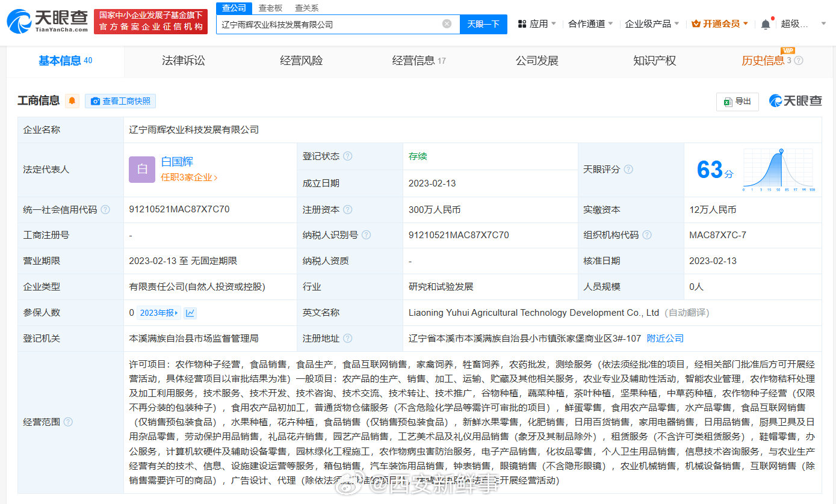Click the help icon next to 组织机构代码
This screenshot has height=504, width=836.
click(x=647, y=235)
